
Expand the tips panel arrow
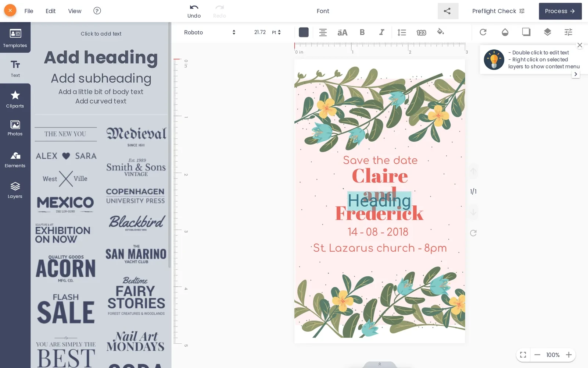(576, 74)
